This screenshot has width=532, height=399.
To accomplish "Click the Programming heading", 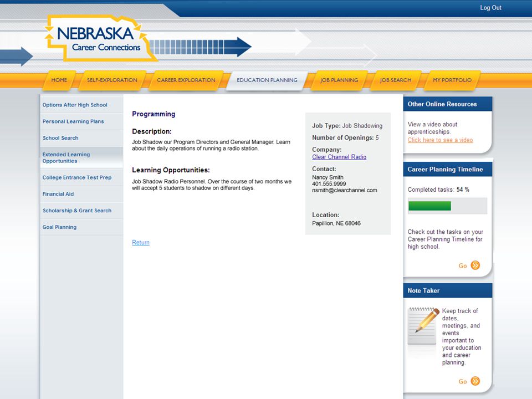I will click(x=154, y=114).
